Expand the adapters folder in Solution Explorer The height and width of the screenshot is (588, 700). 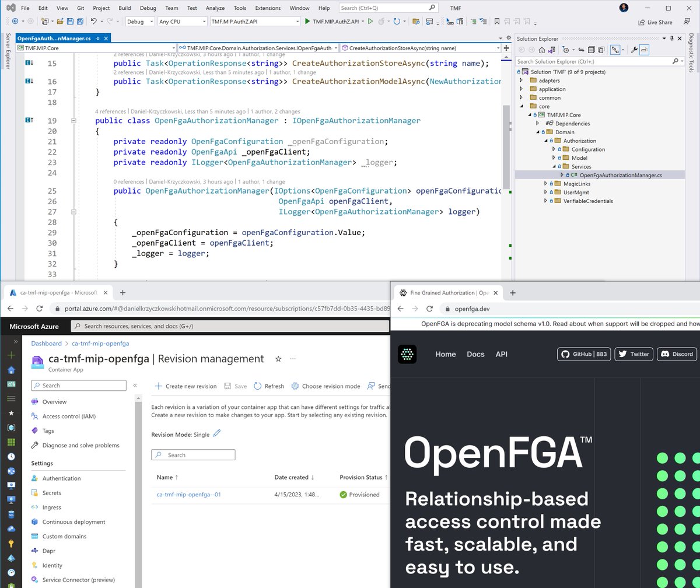[x=522, y=80]
